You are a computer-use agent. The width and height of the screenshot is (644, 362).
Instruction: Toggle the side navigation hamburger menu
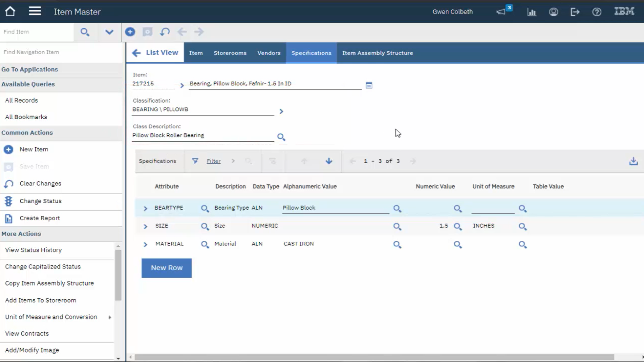coord(35,11)
